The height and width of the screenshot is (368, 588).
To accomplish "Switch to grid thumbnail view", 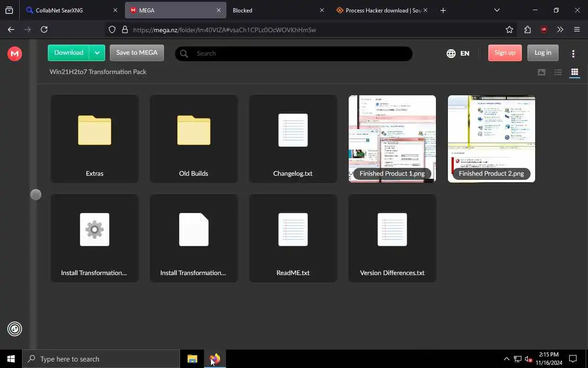I will click(x=575, y=72).
